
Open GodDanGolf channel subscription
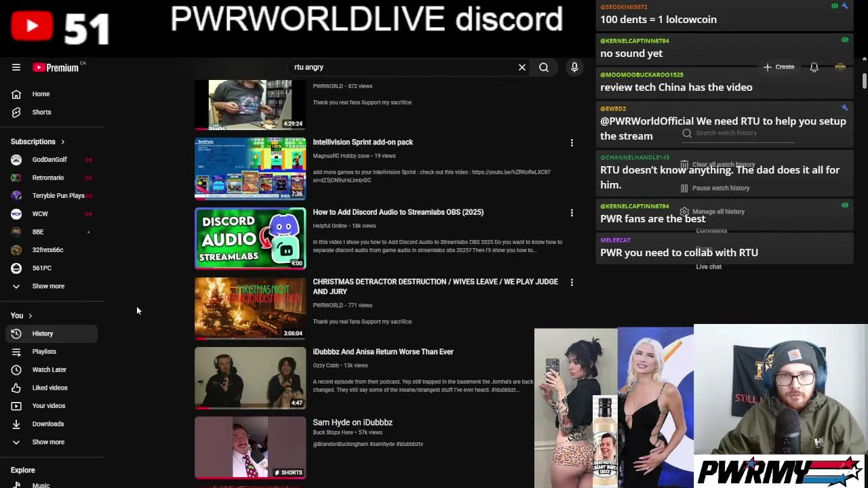click(x=49, y=159)
